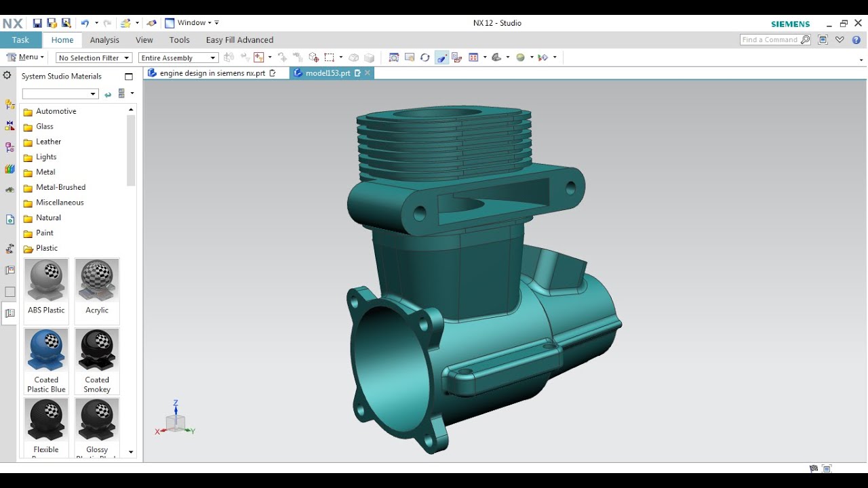Open the materials library combo box
868x488 pixels.
point(60,94)
